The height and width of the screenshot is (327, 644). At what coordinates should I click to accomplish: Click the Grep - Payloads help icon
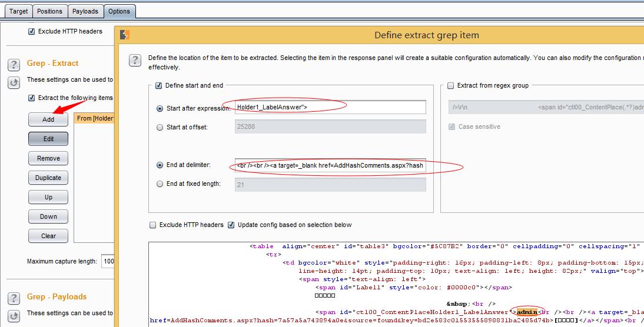click(x=14, y=298)
